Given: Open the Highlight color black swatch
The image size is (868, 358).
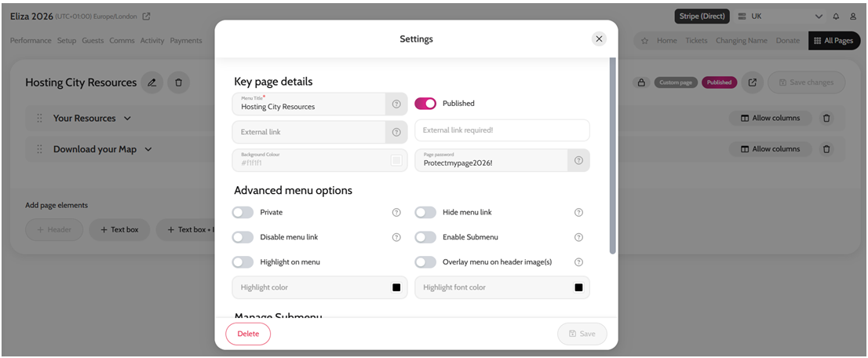Looking at the screenshot, I should (x=396, y=287).
